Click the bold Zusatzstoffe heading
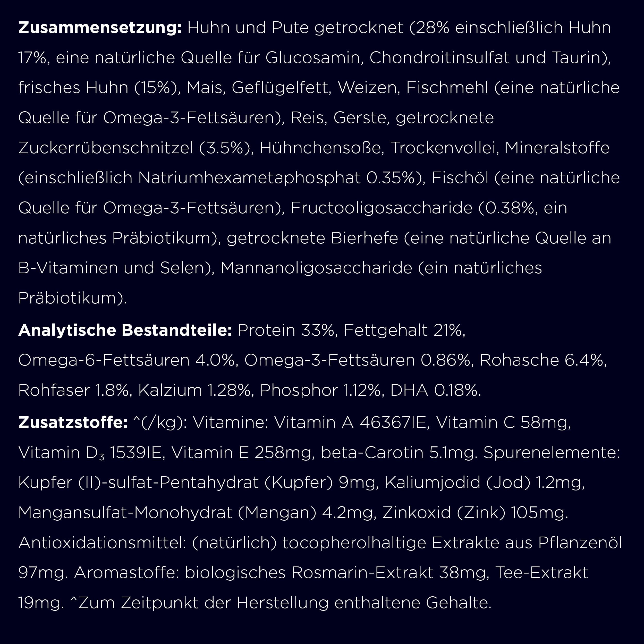The width and height of the screenshot is (644, 644). click(x=73, y=422)
